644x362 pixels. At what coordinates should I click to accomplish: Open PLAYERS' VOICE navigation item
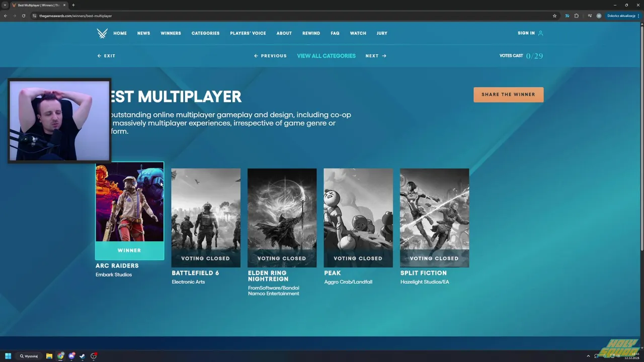[248, 33]
